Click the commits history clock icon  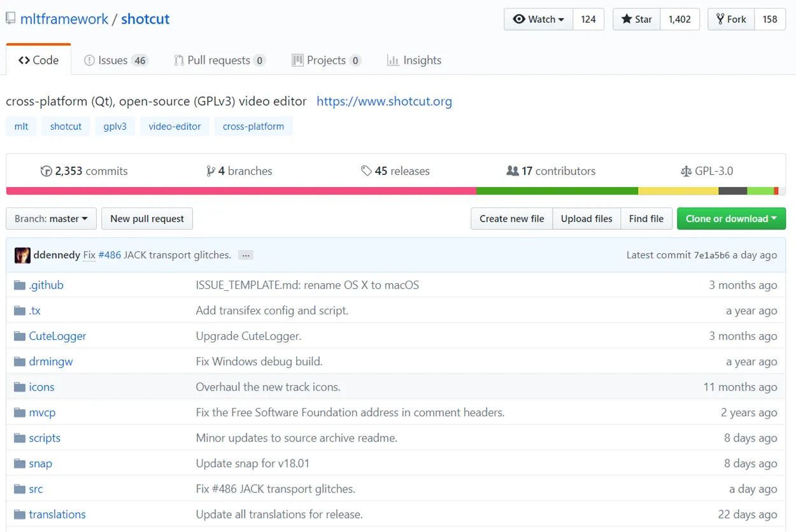pos(46,171)
